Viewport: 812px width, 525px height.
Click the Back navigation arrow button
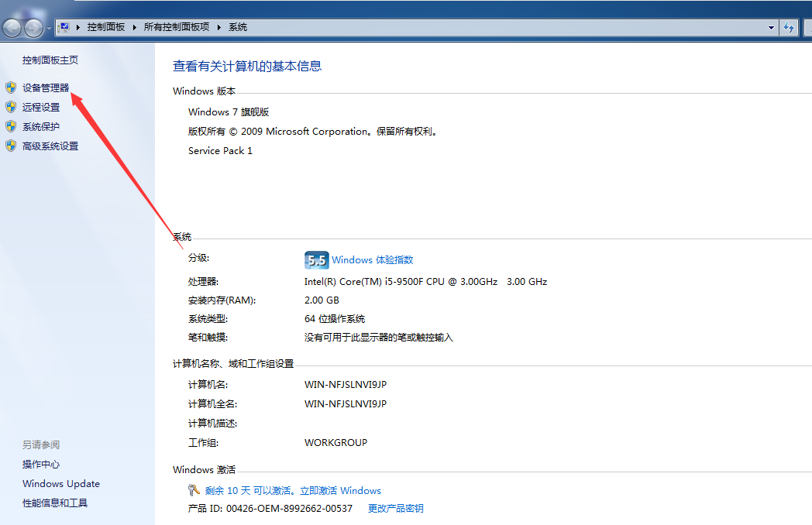pyautogui.click(x=12, y=26)
